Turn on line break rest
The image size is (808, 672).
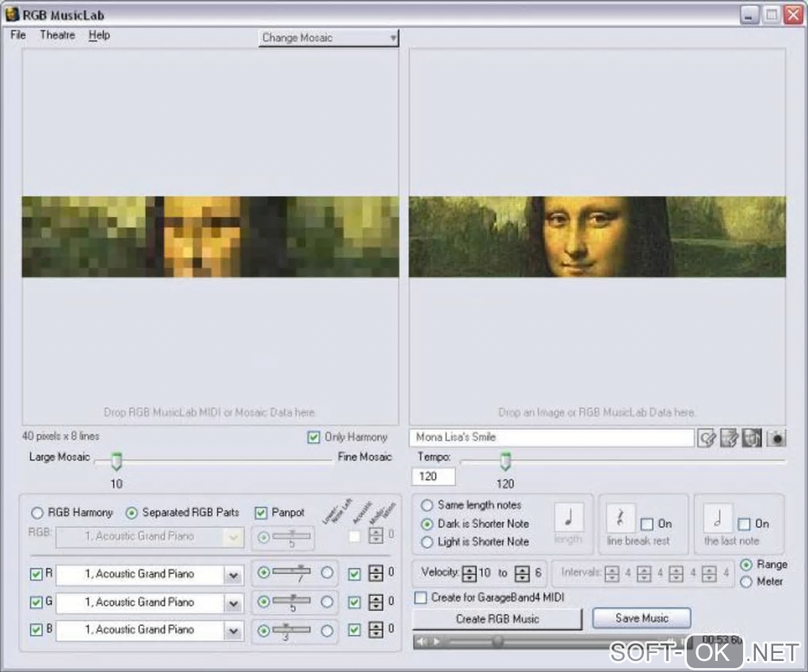[646, 524]
